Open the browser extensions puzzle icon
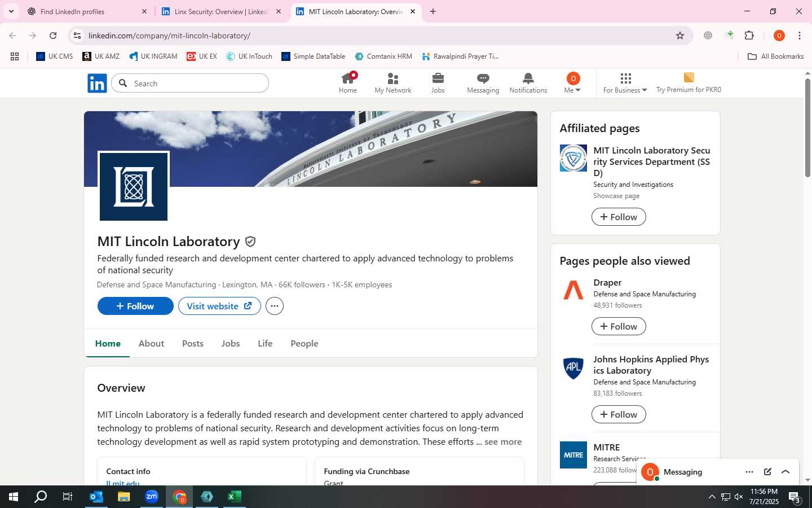The height and width of the screenshot is (508, 812). pyautogui.click(x=749, y=36)
